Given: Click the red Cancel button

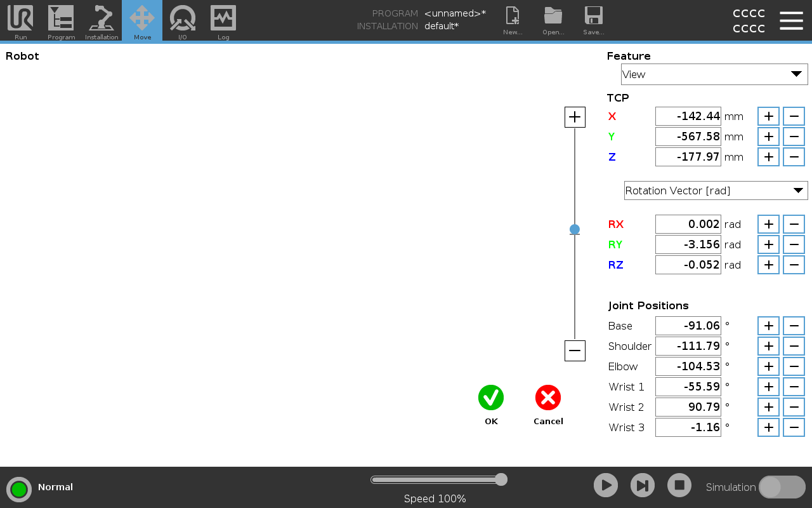Looking at the screenshot, I should click(x=548, y=398).
